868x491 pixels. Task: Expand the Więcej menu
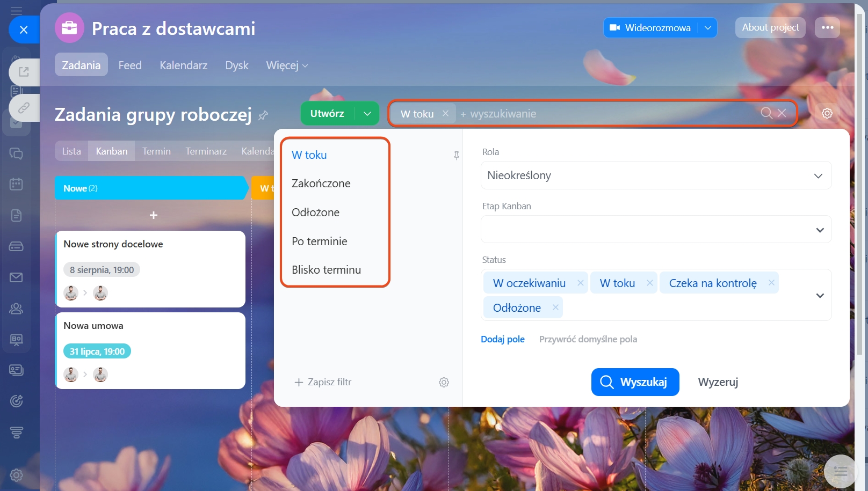coord(287,65)
